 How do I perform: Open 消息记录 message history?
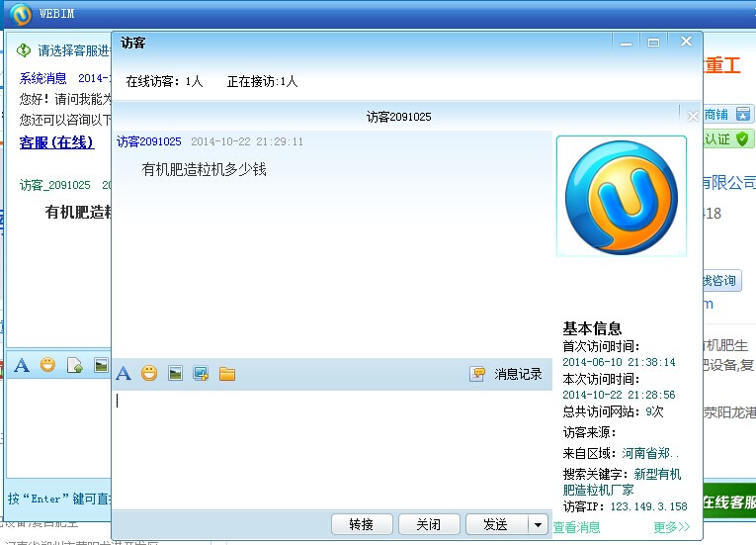pyautogui.click(x=518, y=374)
